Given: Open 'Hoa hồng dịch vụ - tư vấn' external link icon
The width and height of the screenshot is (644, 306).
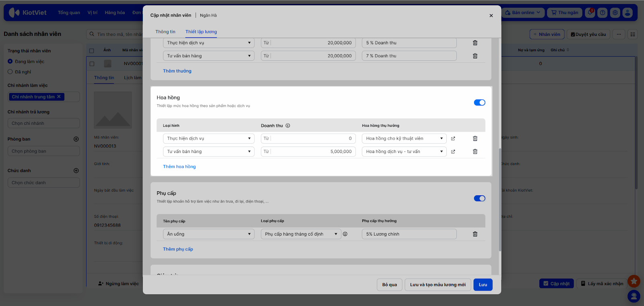Looking at the screenshot, I should click(x=453, y=152).
